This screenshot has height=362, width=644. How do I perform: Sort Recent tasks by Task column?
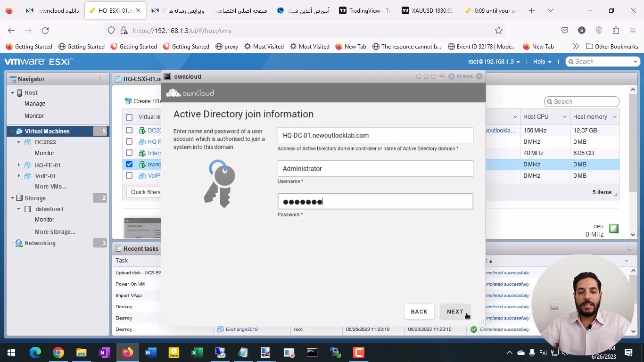point(122,261)
